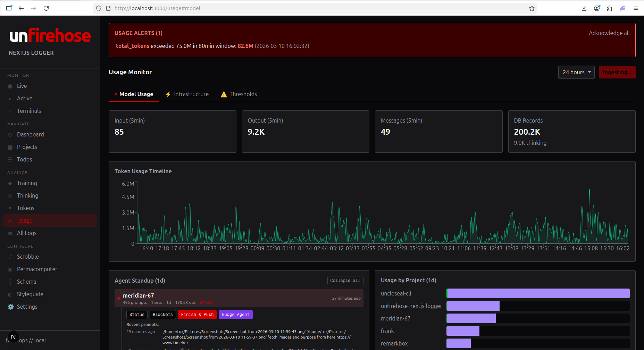This screenshot has height=350, width=644.
Task: Click the Ingesting status button
Action: pyautogui.click(x=617, y=72)
